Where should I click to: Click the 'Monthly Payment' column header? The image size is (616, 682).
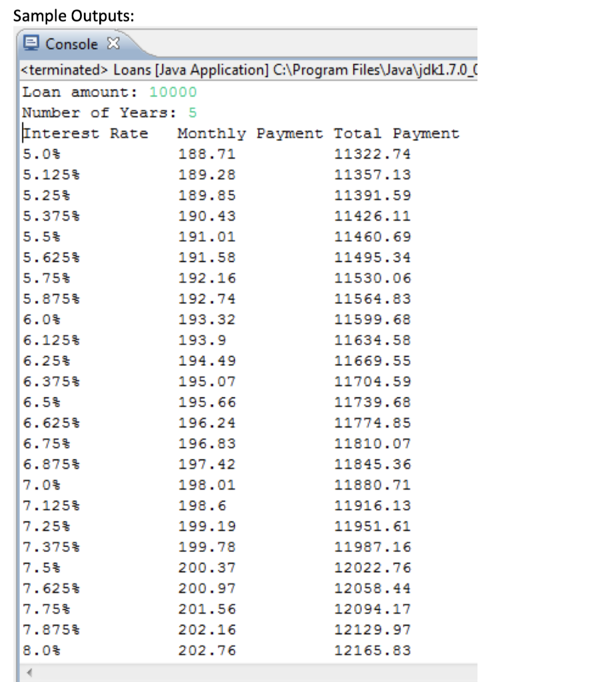[x=250, y=133]
